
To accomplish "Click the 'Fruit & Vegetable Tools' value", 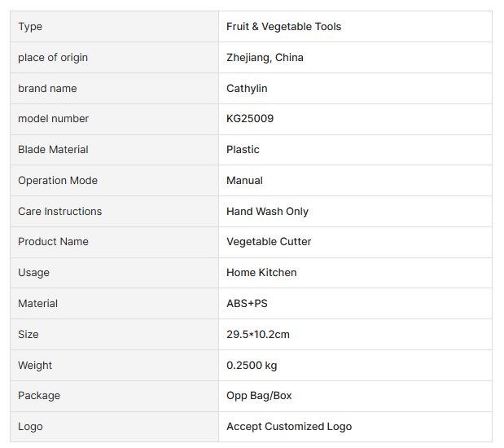I will coord(283,27).
